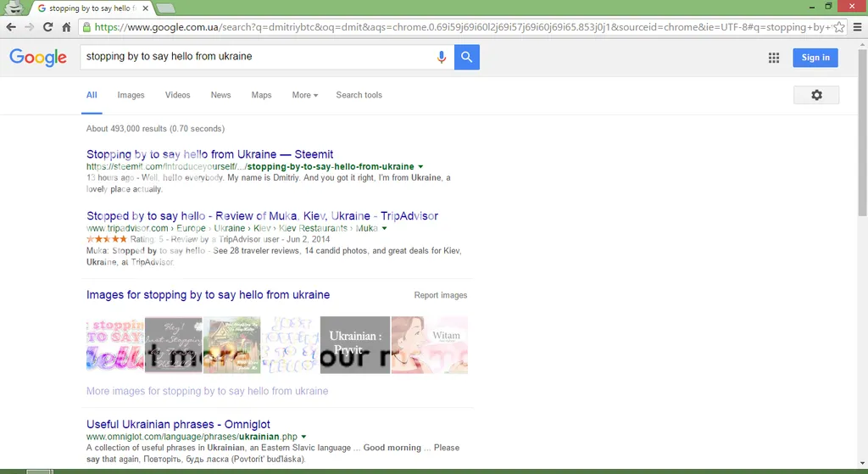Click the blue magnifier search button
This screenshot has width=868, height=474.
467,57
